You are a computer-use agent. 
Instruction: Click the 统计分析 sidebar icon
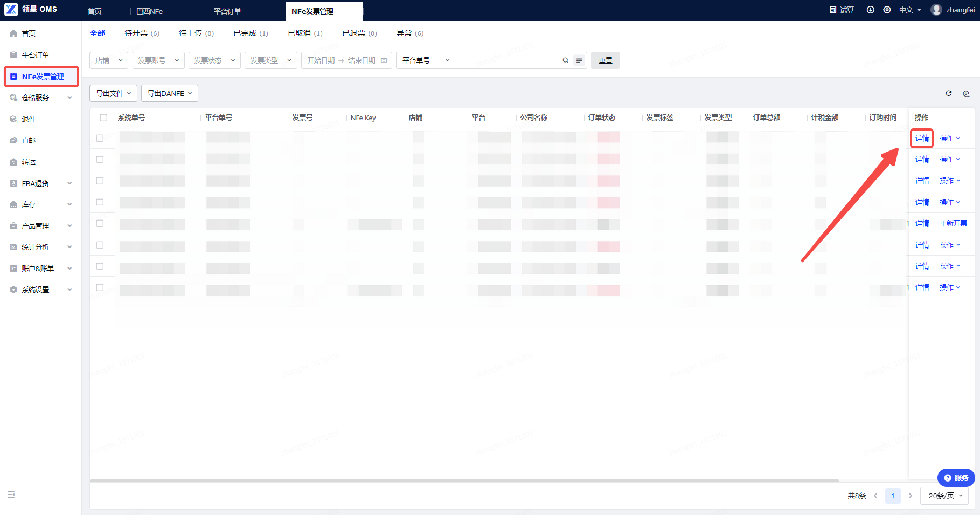click(x=13, y=247)
